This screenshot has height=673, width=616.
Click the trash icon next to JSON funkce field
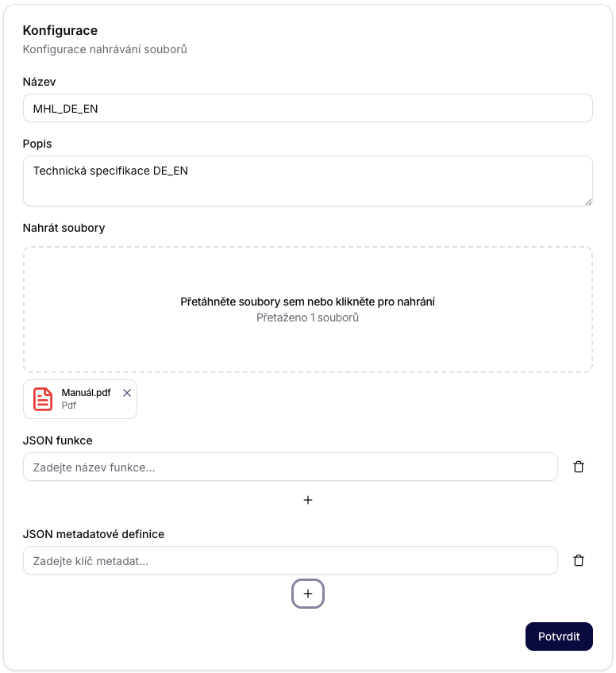pyautogui.click(x=579, y=467)
